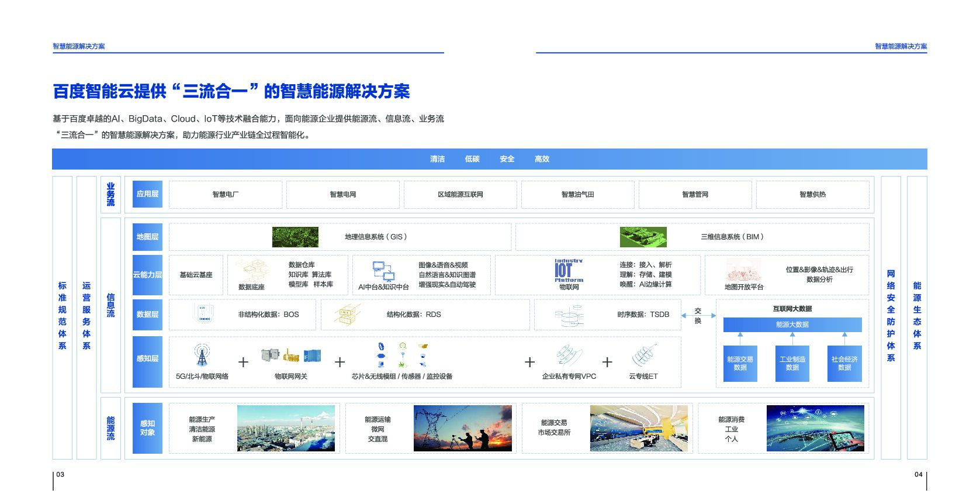This screenshot has height=497, width=980.
Task: Click the 能源生态体系 vertical column
Action: coord(917,317)
